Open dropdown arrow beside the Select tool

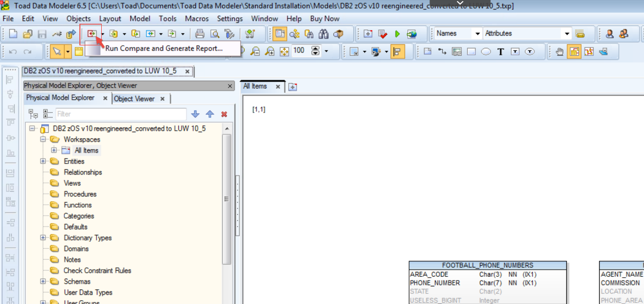tap(67, 51)
